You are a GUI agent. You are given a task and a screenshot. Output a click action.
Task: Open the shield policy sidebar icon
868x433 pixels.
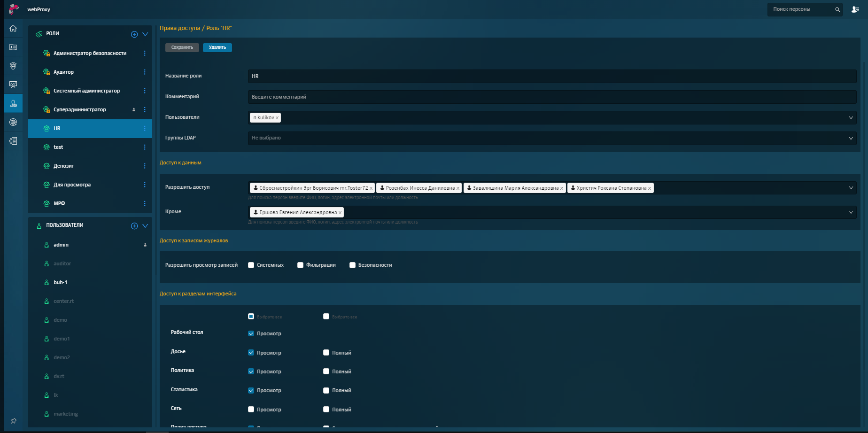click(13, 66)
